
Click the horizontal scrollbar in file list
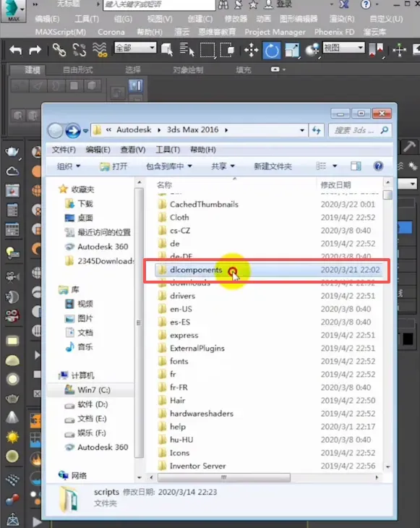[224, 477]
